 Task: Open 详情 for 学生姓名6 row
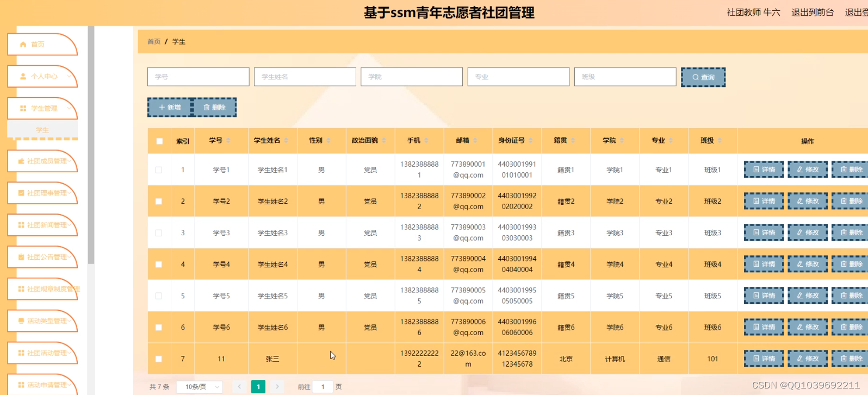tap(764, 327)
